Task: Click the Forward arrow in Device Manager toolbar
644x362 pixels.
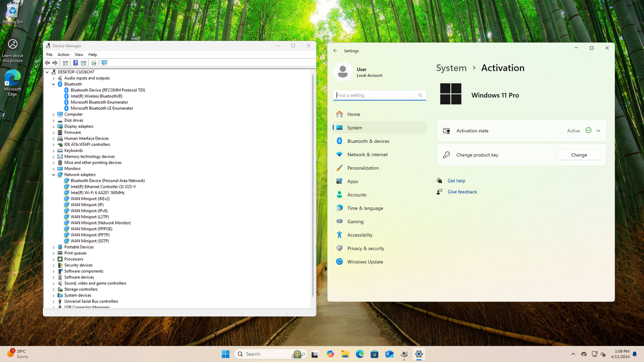Action: (x=55, y=63)
